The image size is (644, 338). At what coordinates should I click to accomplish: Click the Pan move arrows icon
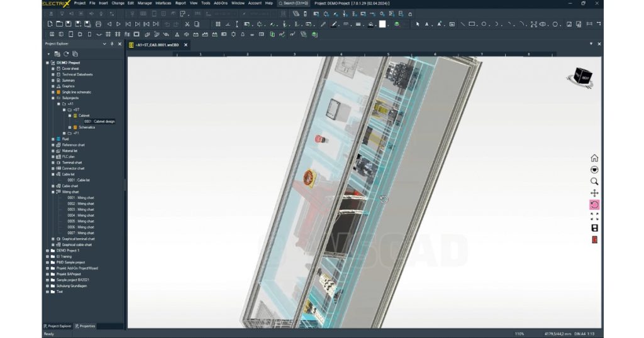[x=594, y=193]
